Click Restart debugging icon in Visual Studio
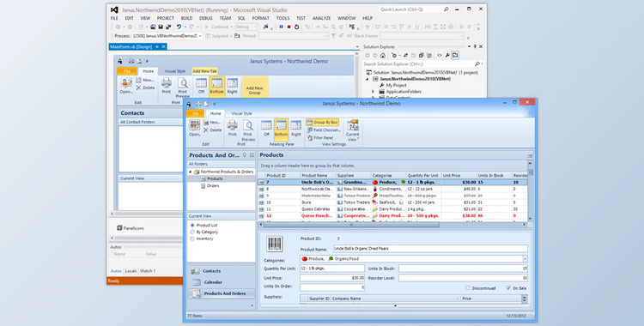The height and width of the screenshot is (326, 644). (x=296, y=27)
